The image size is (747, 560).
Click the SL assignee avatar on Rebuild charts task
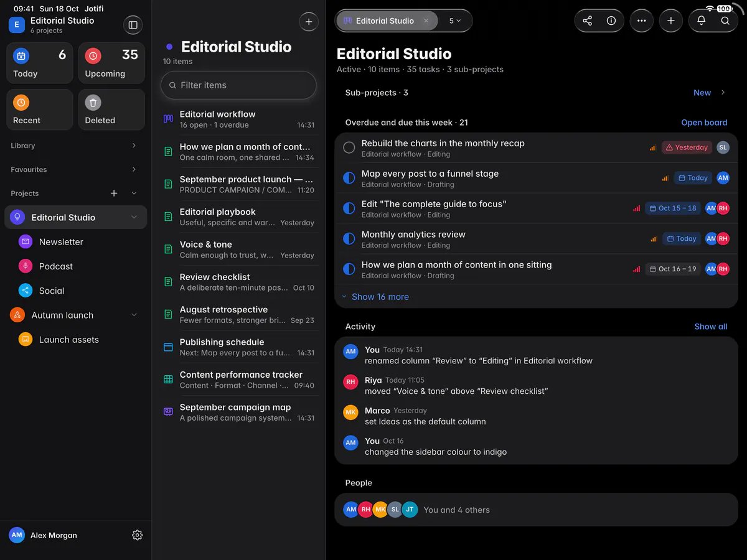(x=723, y=147)
